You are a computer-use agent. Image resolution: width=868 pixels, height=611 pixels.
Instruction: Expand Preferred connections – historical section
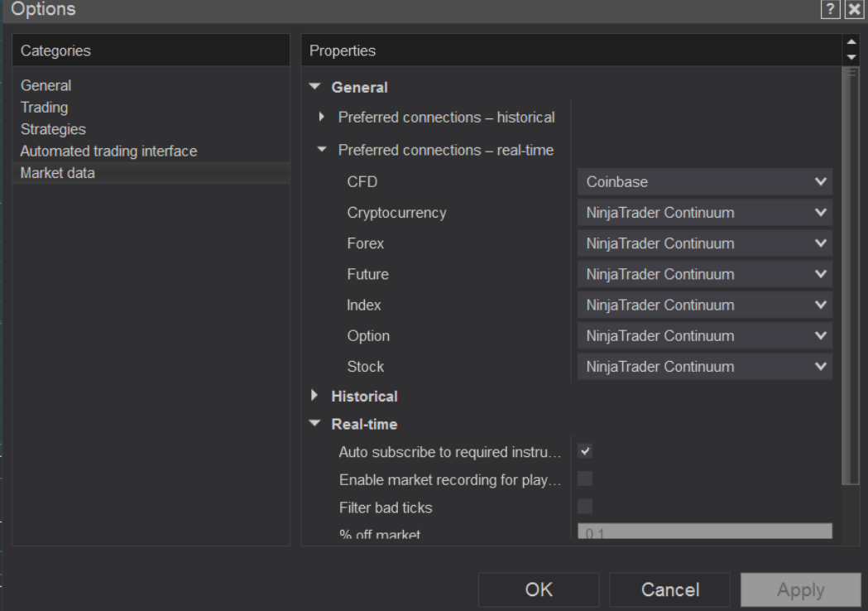click(323, 118)
